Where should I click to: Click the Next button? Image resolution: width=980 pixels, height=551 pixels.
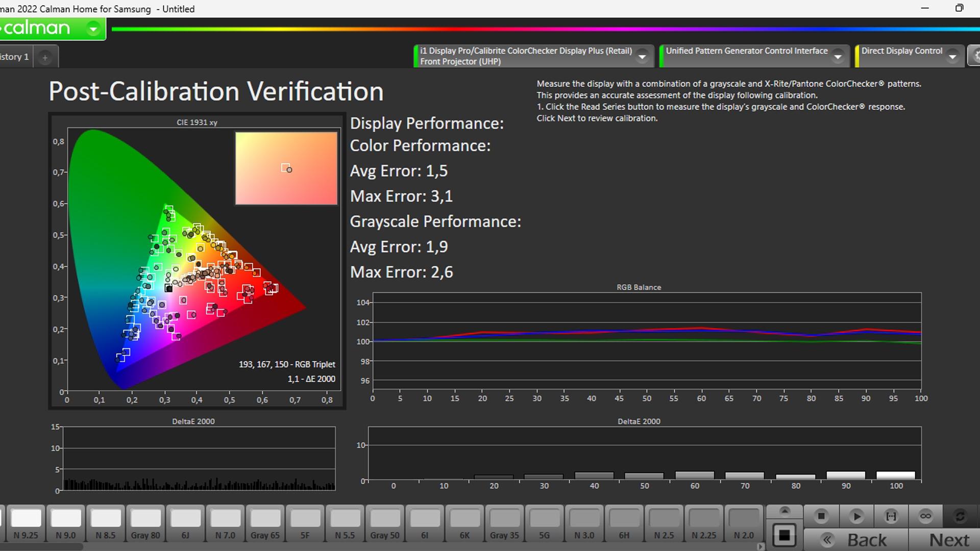[948, 540]
